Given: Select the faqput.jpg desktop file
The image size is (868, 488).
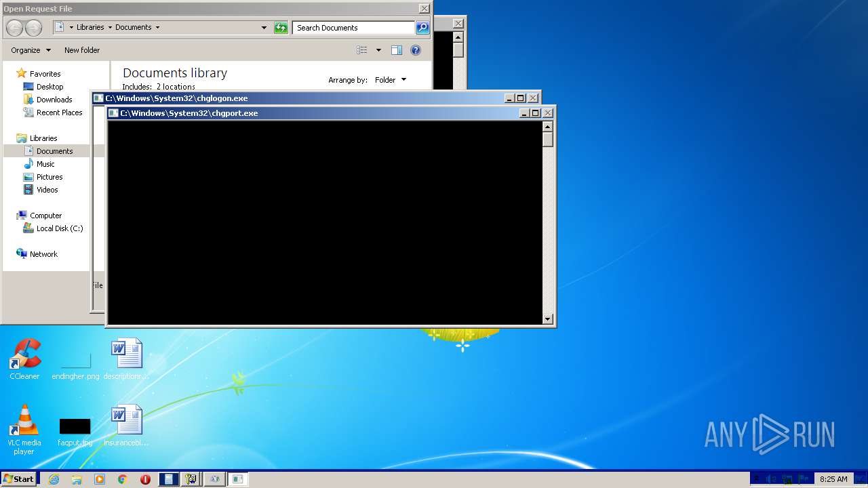Looking at the screenshot, I should pyautogui.click(x=75, y=431).
